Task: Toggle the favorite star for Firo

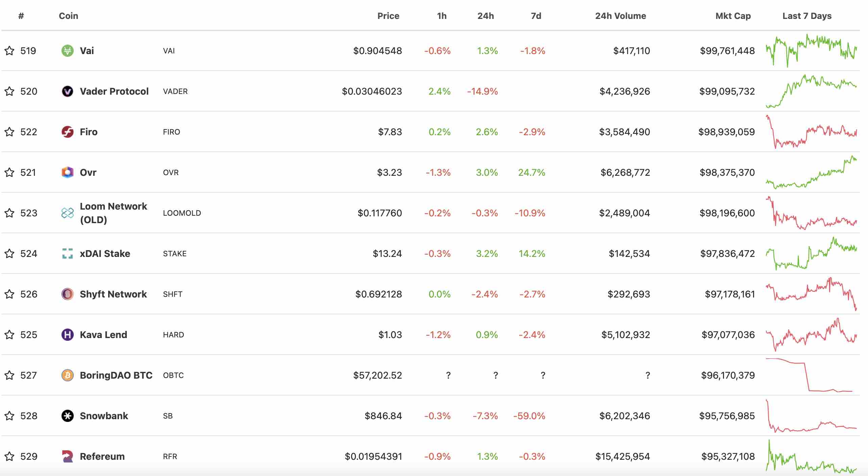Action: pyautogui.click(x=9, y=132)
